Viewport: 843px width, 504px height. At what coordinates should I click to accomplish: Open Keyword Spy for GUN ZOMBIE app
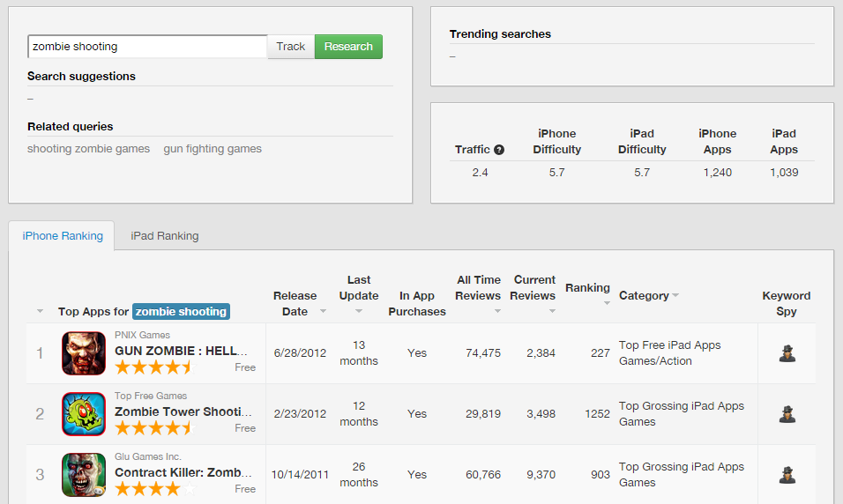[787, 353]
